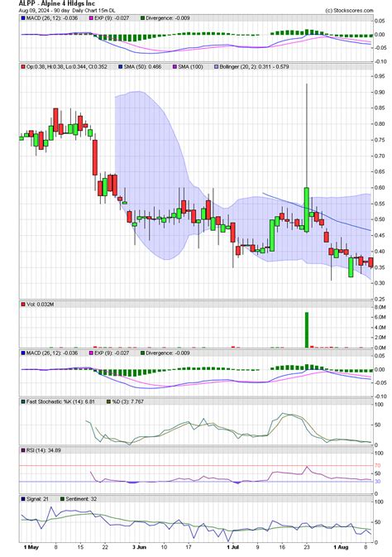
Task: Select the Sentiment: 32 label
Action: [81, 499]
